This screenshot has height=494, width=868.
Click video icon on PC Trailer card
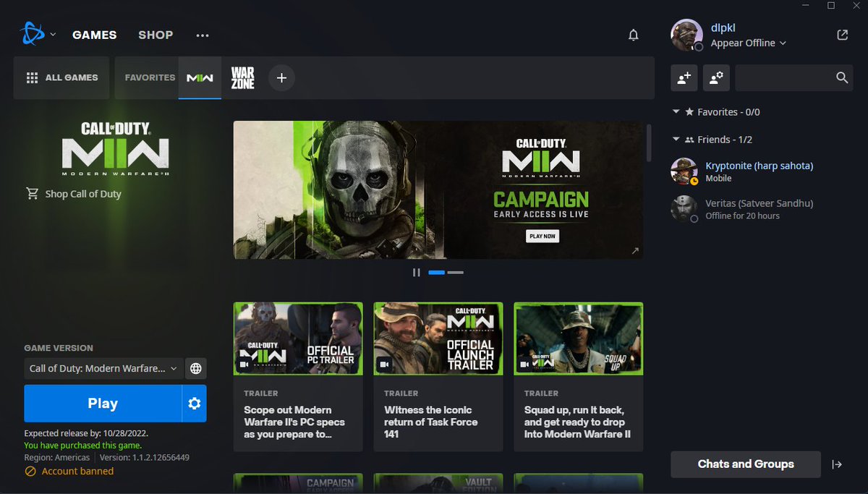click(244, 365)
